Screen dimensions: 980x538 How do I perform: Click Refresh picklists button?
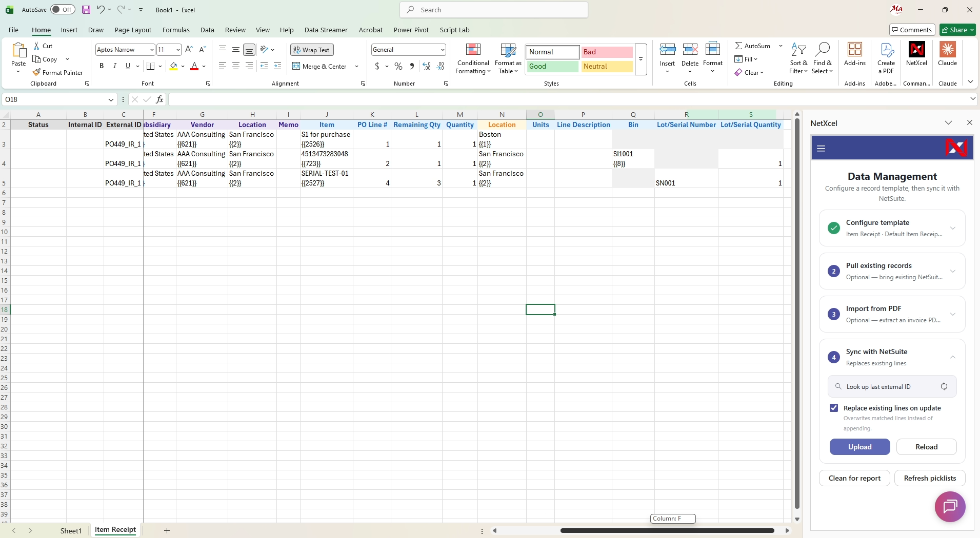click(930, 478)
